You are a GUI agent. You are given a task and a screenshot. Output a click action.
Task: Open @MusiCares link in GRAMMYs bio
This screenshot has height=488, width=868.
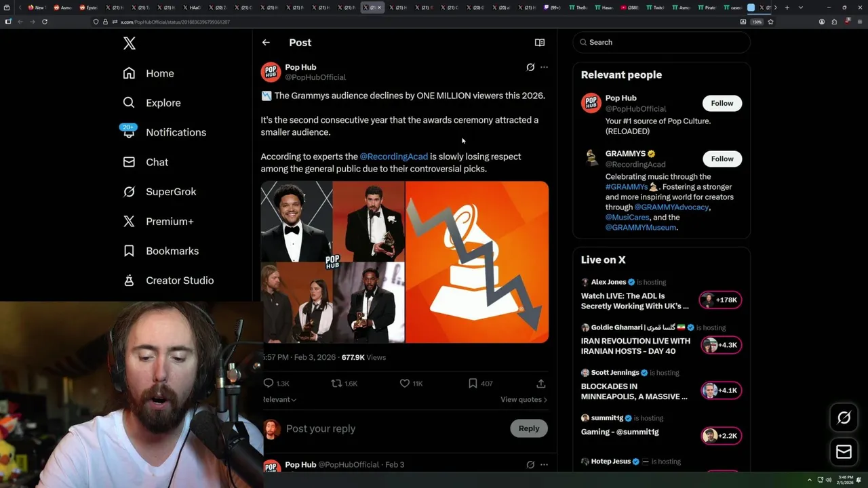tap(627, 218)
